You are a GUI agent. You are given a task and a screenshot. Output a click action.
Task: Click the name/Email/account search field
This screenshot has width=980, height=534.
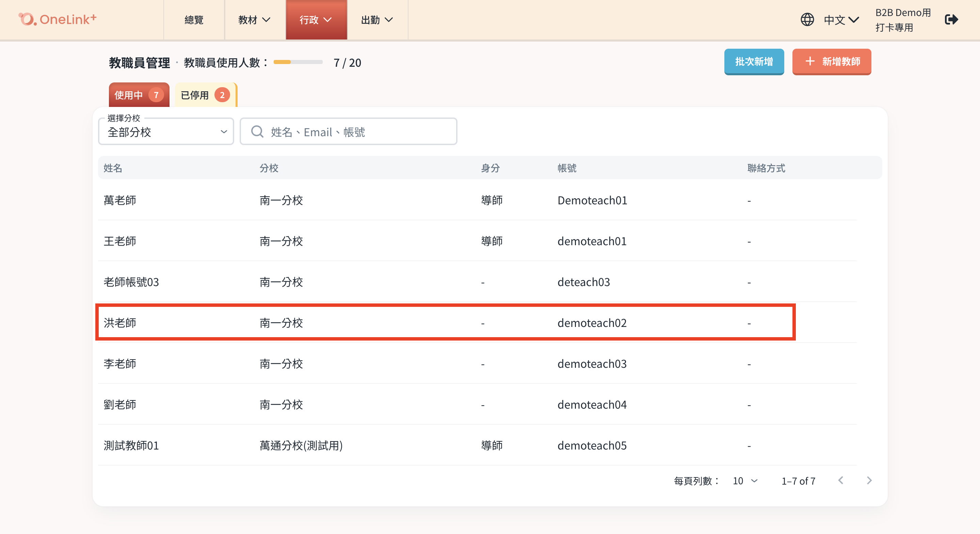pos(349,132)
